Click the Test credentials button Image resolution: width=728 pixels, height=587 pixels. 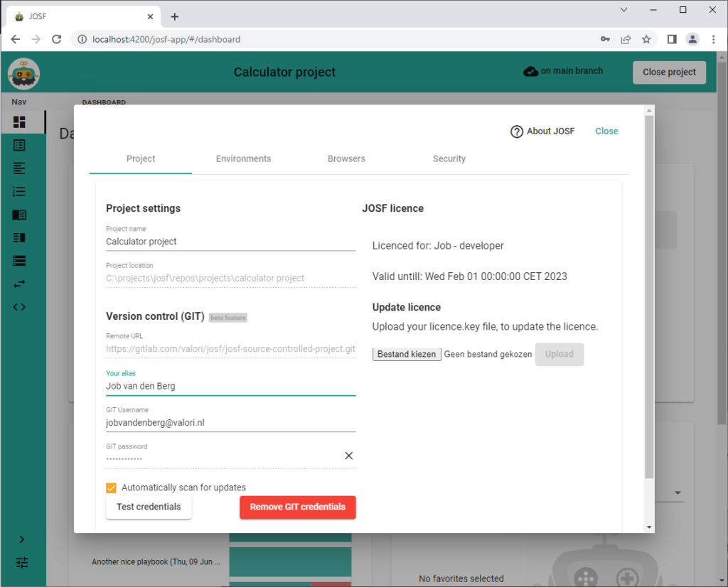click(x=149, y=507)
